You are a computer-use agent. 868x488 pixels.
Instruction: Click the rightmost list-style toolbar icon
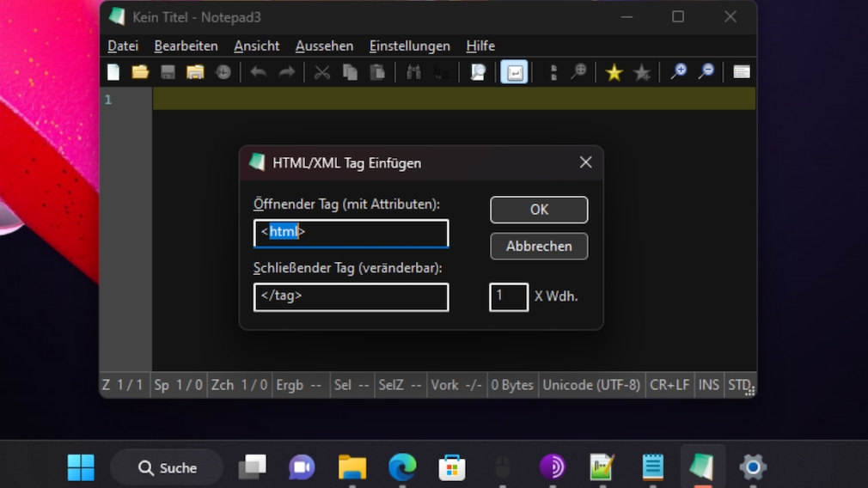741,72
